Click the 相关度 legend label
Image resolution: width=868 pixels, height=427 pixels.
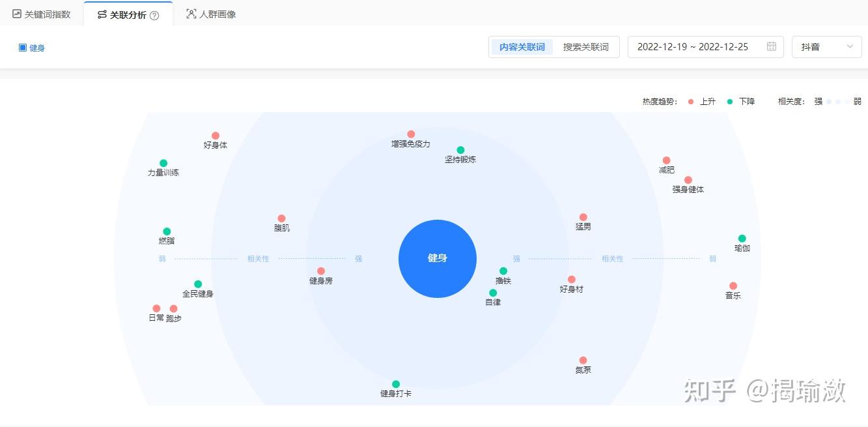pos(792,102)
